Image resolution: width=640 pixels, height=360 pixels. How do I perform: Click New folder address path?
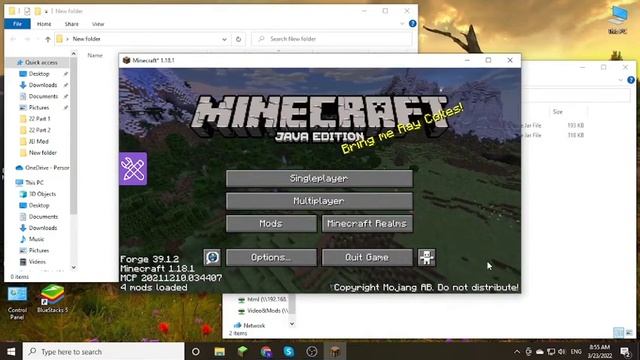87,39
